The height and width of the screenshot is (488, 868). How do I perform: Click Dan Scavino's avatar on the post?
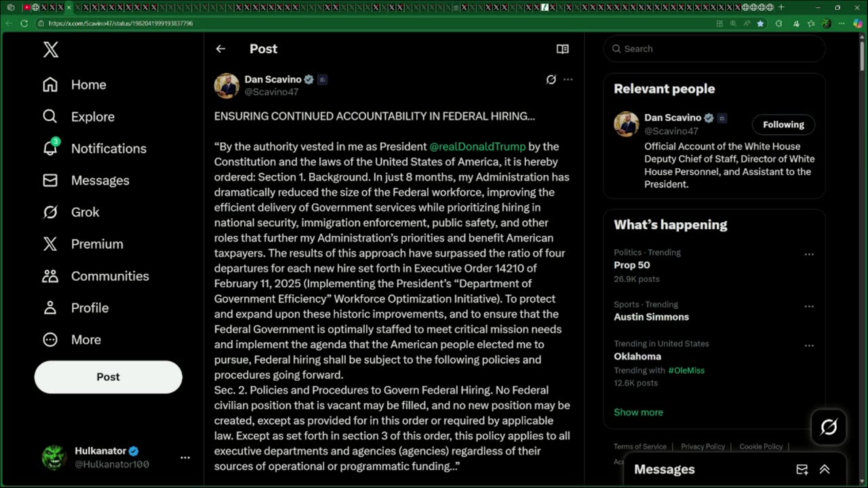(x=227, y=85)
